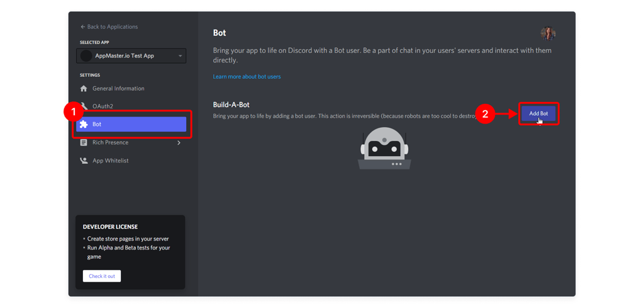Select the Bot label in the sidebar
Image resolution: width=644 pixels, height=308 pixels.
(97, 125)
